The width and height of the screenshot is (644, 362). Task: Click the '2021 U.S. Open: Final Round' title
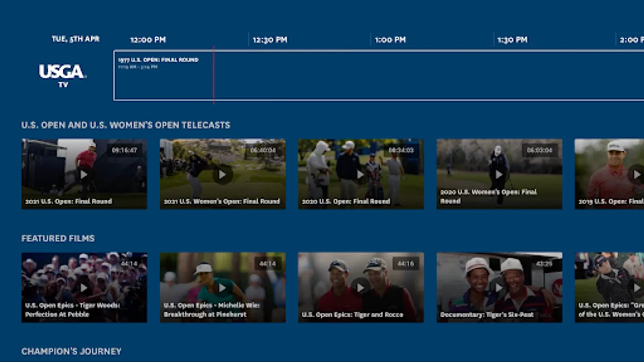pos(69,201)
